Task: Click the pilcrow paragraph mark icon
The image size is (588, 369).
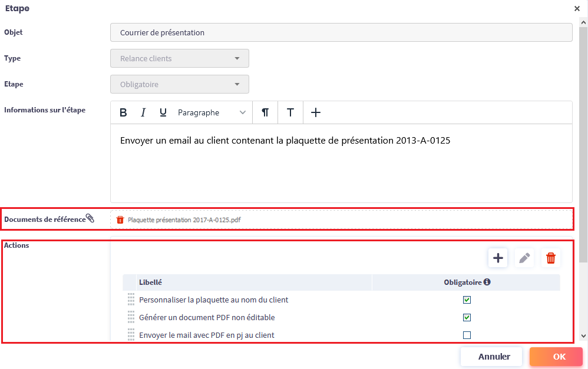Action: click(265, 112)
